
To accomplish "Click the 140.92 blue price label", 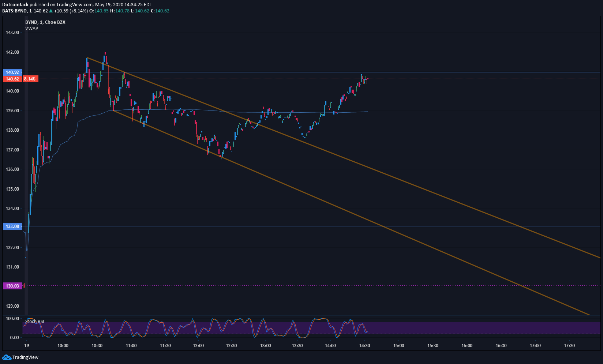I will (x=12, y=72).
